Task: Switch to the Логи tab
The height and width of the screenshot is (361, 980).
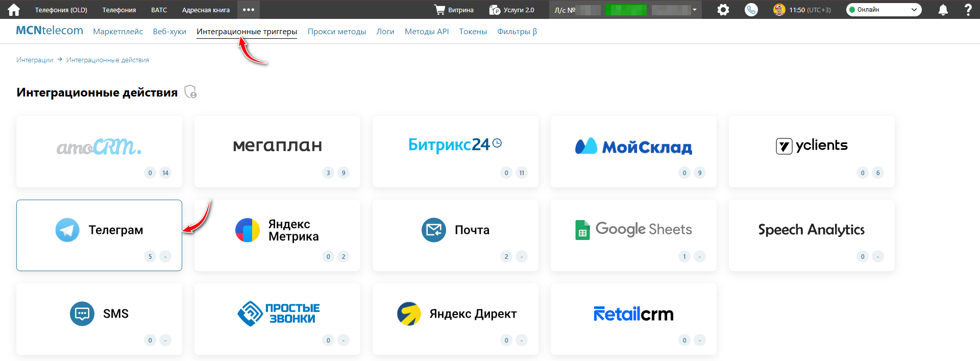Action: pos(385,32)
